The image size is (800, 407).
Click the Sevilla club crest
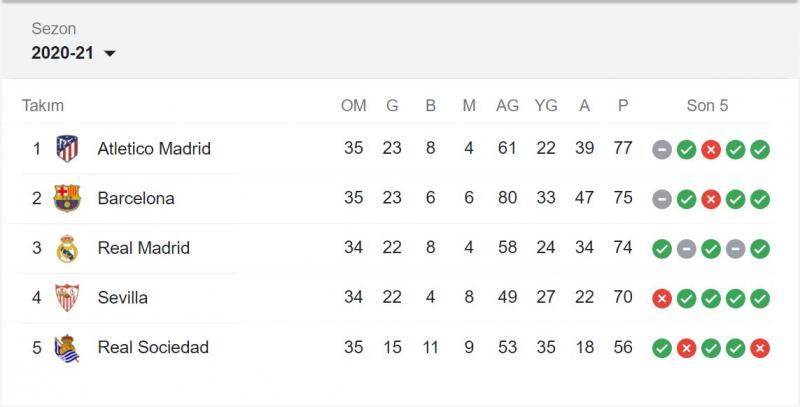pyautogui.click(x=67, y=298)
